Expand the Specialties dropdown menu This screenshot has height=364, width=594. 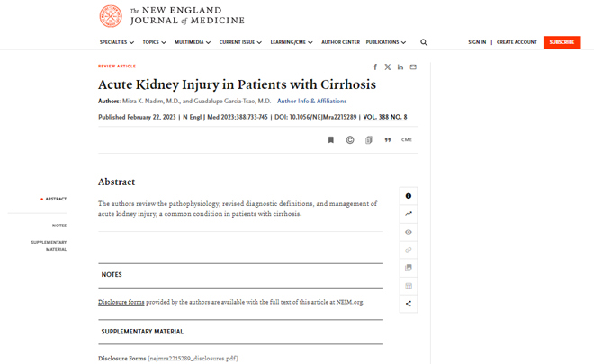(x=117, y=42)
